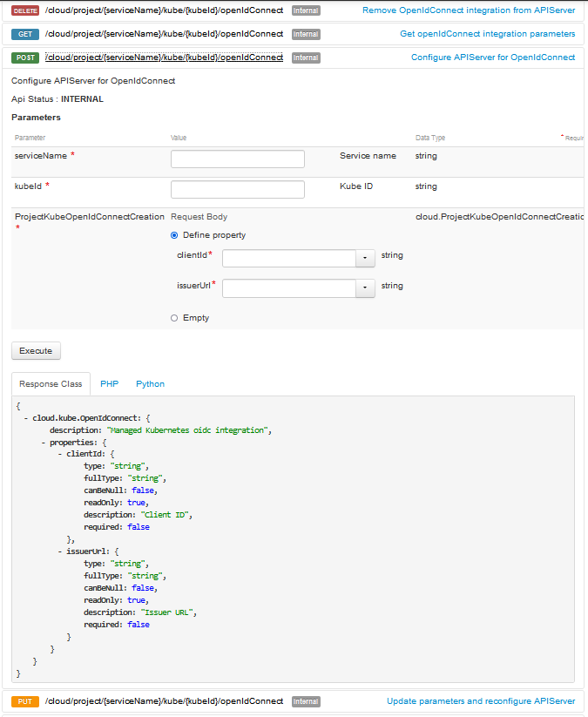Click the Internal tag beside the PUT route

pos(305,700)
